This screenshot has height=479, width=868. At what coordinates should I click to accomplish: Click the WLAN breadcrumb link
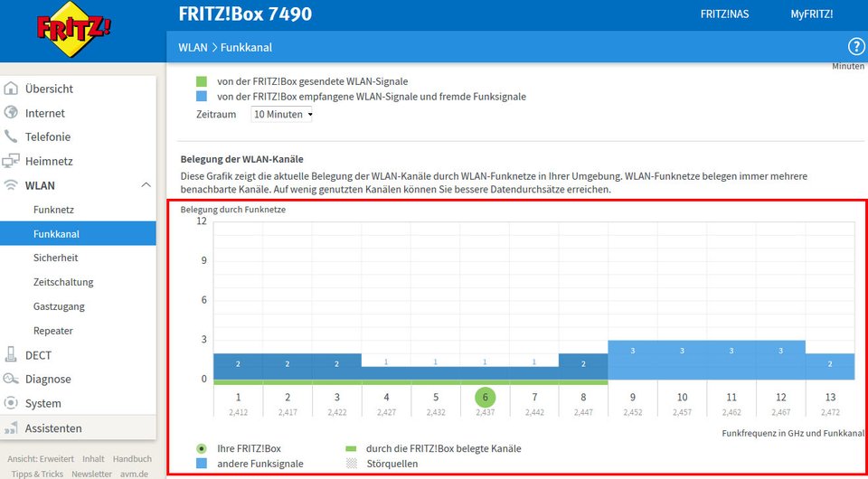coord(193,47)
